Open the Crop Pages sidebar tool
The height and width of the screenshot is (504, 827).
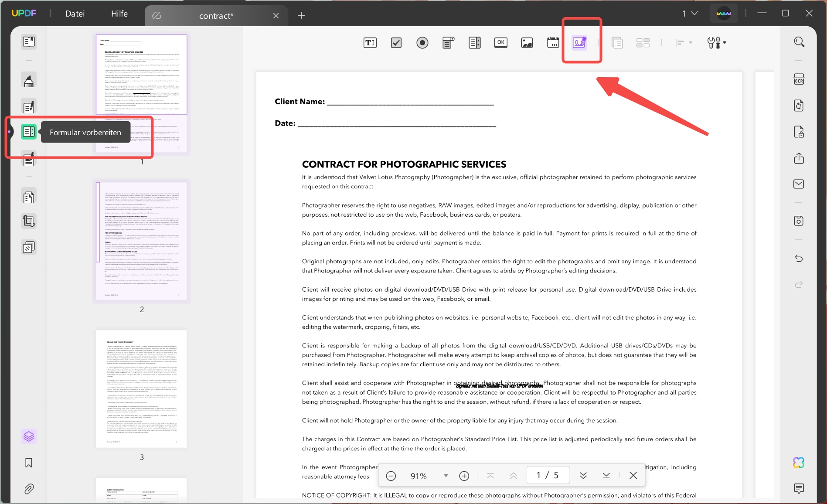[x=29, y=222]
